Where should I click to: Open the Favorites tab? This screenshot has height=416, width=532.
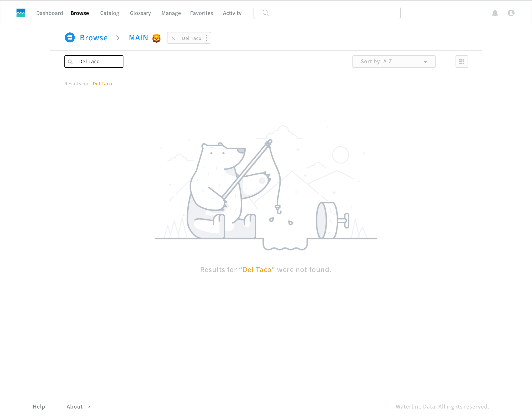(x=201, y=13)
